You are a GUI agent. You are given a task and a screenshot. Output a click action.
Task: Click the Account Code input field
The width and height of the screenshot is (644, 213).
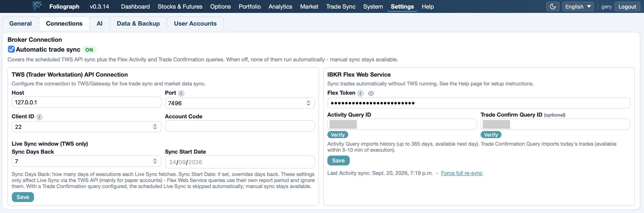(x=240, y=126)
